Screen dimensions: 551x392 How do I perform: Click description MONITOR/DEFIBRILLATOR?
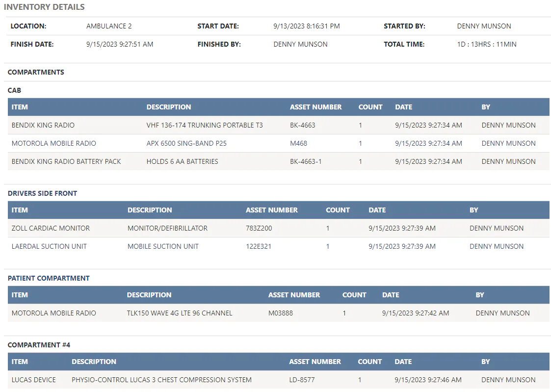(x=168, y=228)
